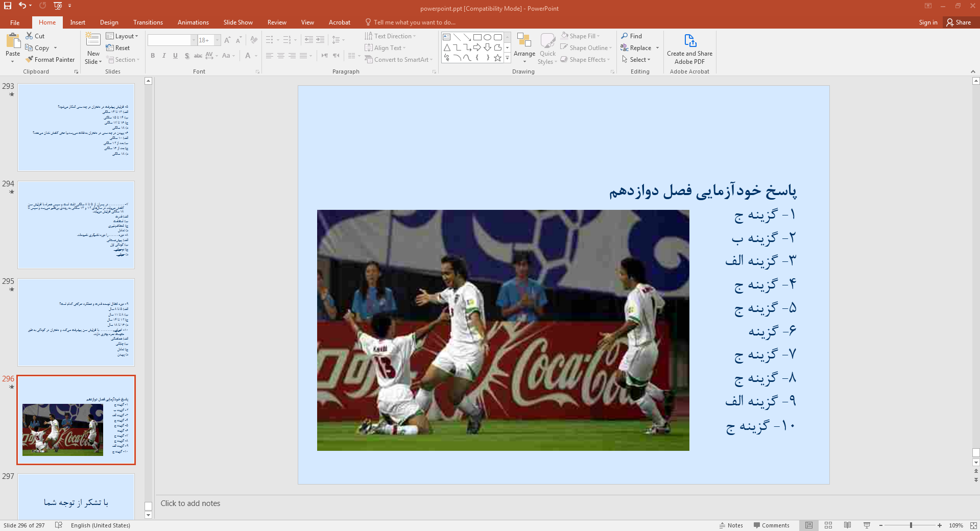Toggle Align Left paragraph

tap(270, 56)
